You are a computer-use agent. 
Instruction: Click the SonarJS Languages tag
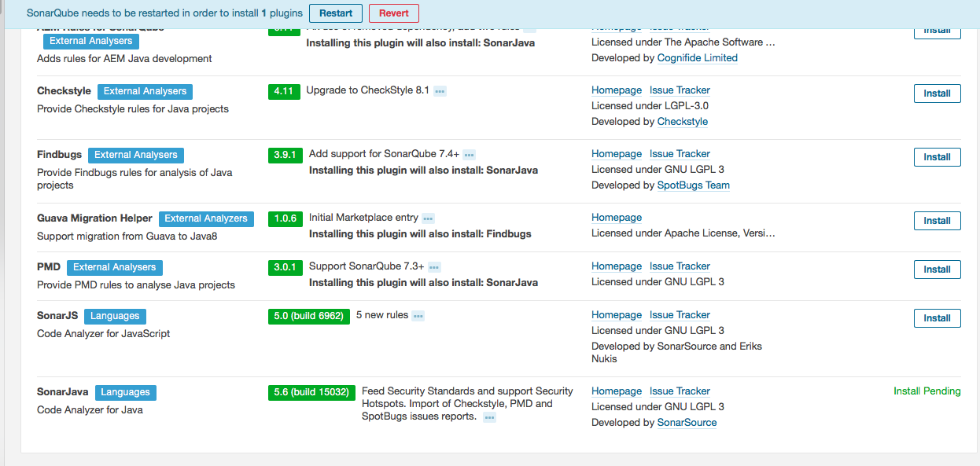(x=115, y=316)
